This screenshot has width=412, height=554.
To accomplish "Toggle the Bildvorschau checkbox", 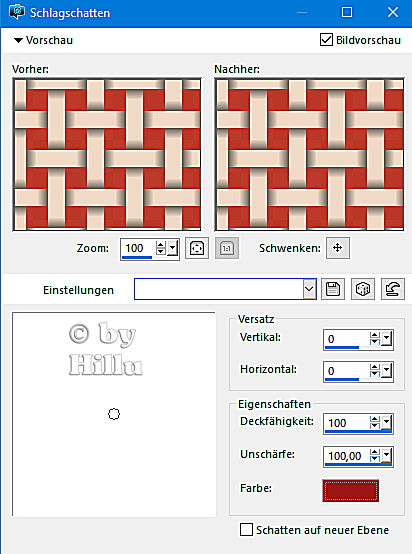I will 326,40.
